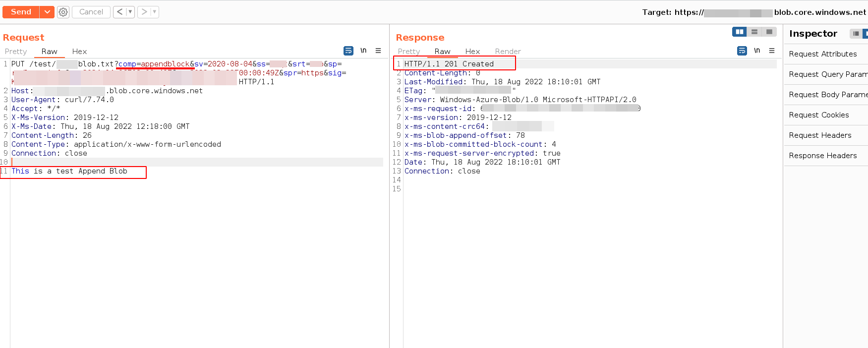
Task: Expand Request Body Parameters in Inspector
Action: click(825, 95)
